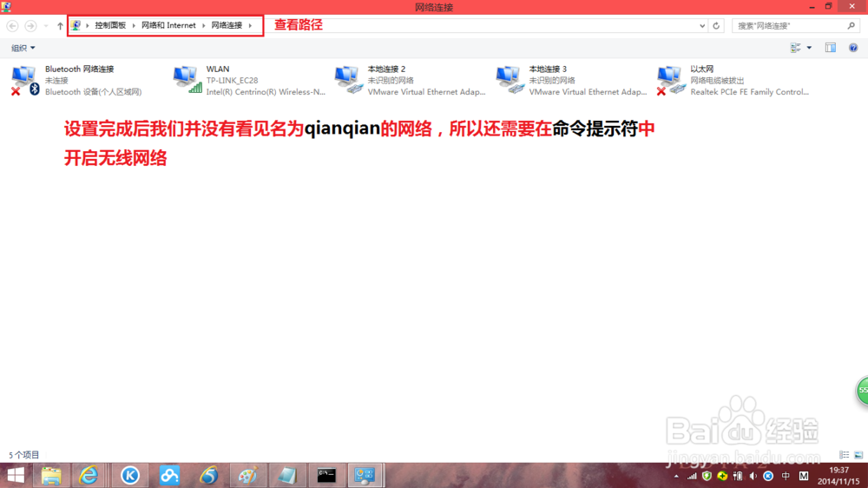Select the WLAN adapter icon
The height and width of the screenshot is (488, 868).
point(187,80)
